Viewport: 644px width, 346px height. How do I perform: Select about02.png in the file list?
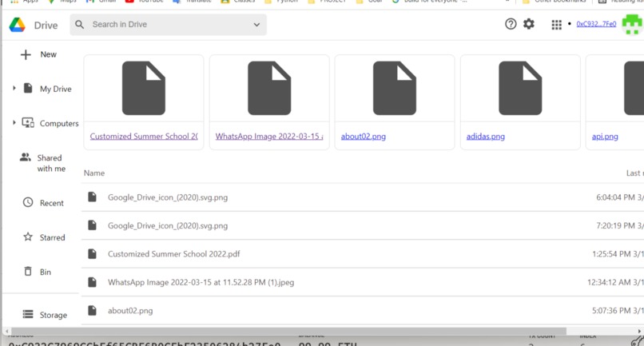[130, 311]
